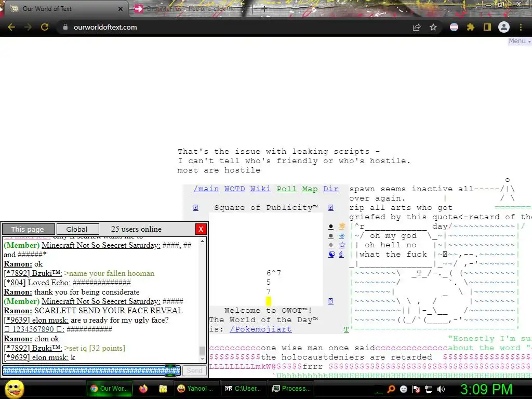
Task: Open the smiley-face Start button
Action: point(15,389)
